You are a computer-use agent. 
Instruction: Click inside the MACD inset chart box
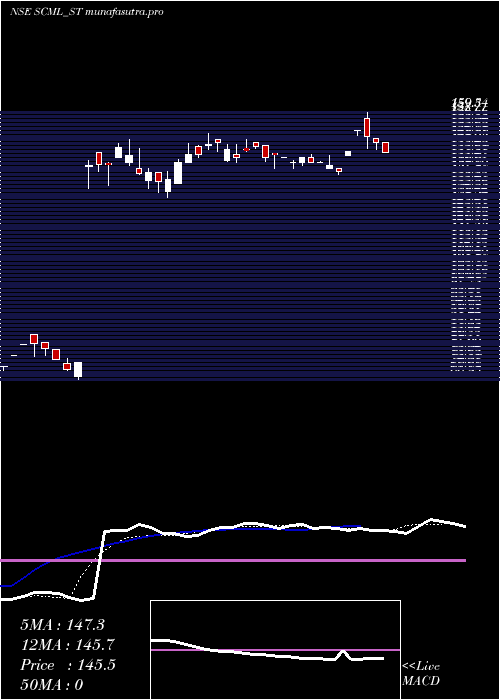[275, 650]
